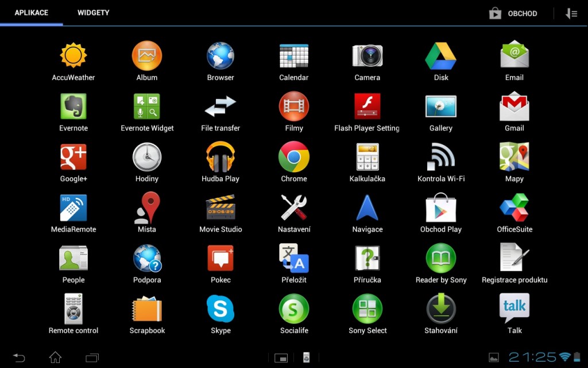The height and width of the screenshot is (368, 588).
Task: Open the Podpora support app
Action: pos(147,258)
